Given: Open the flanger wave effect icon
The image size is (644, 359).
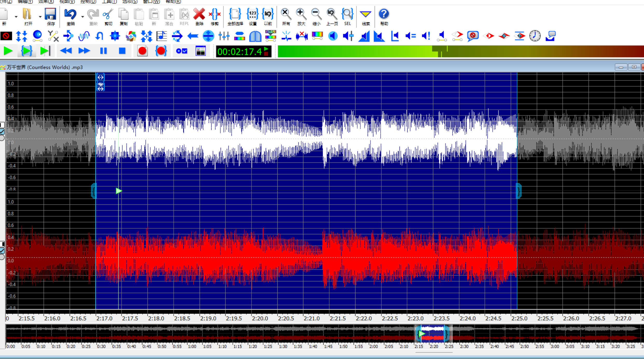Looking at the screenshot, I should (84, 36).
